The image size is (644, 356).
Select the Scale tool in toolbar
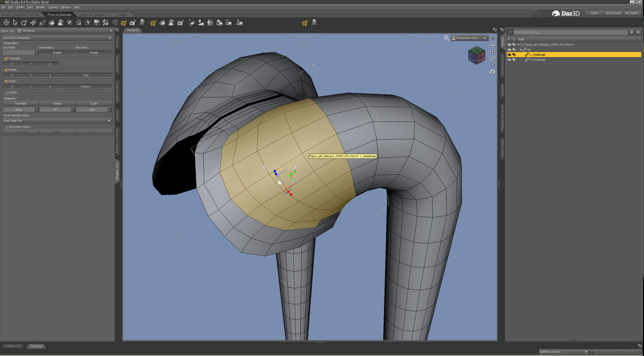pos(42,23)
